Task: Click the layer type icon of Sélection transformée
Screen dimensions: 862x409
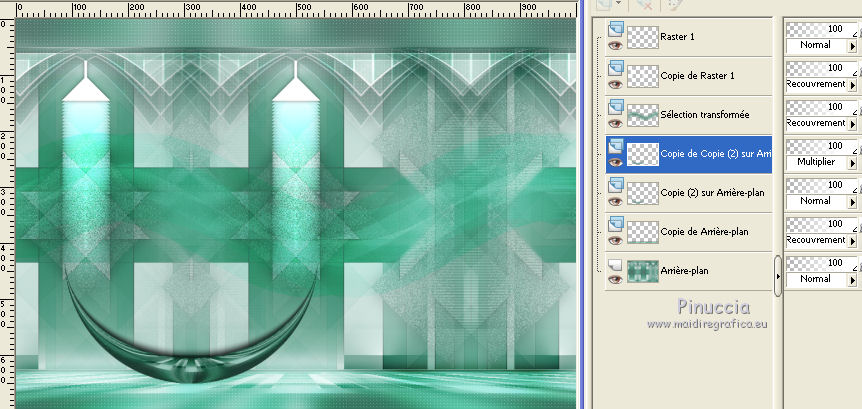Action: (616, 106)
